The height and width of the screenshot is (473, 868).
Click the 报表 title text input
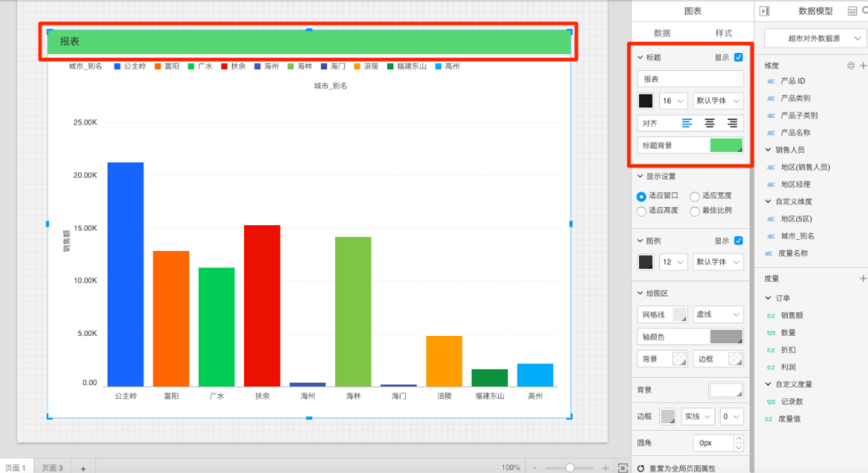[690, 79]
